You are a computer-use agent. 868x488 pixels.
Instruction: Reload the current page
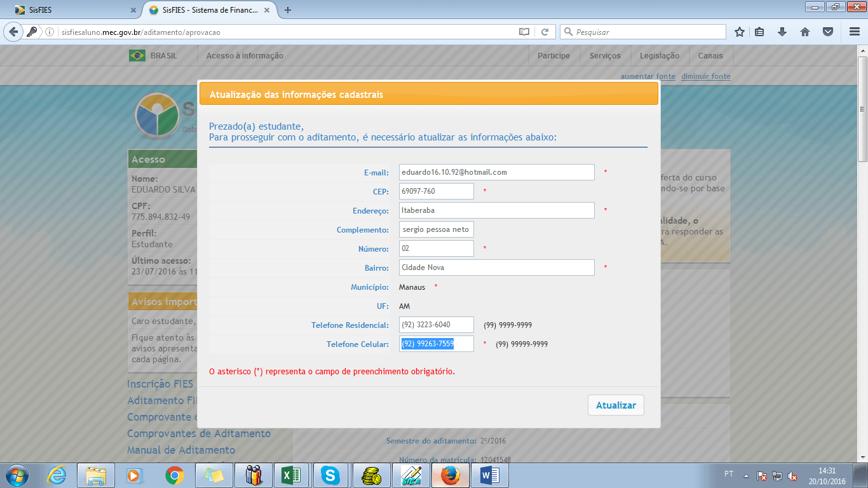(546, 30)
